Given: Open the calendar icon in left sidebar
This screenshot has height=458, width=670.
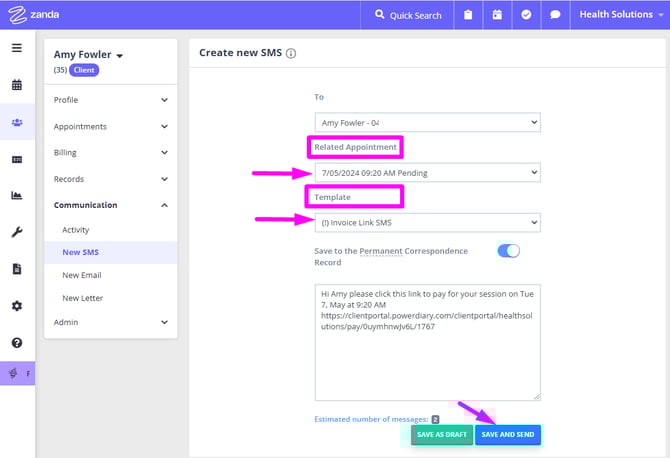Looking at the screenshot, I should tap(17, 85).
